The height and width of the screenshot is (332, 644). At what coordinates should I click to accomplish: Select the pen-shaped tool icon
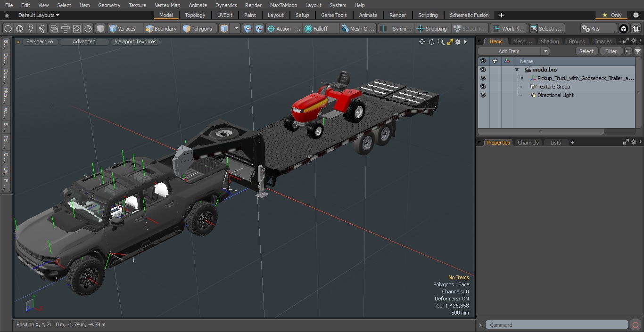tap(31, 29)
